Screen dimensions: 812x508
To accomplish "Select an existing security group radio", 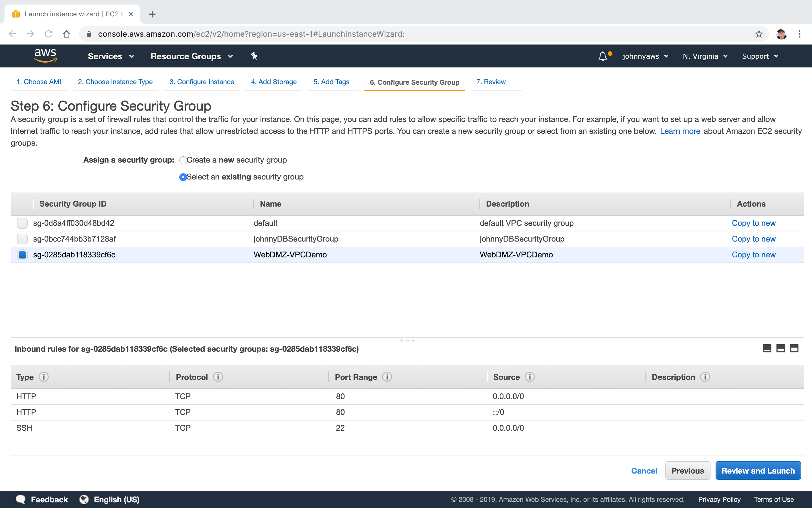I will pyautogui.click(x=183, y=177).
